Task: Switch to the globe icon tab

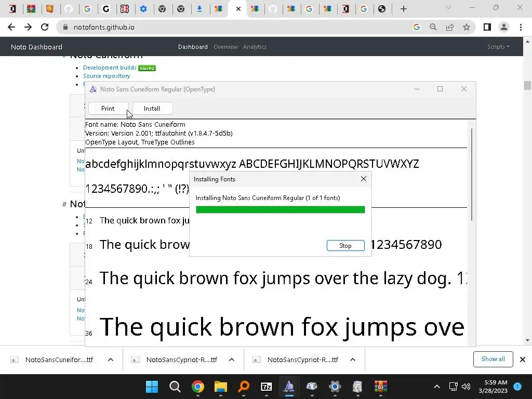Action: coord(382,9)
